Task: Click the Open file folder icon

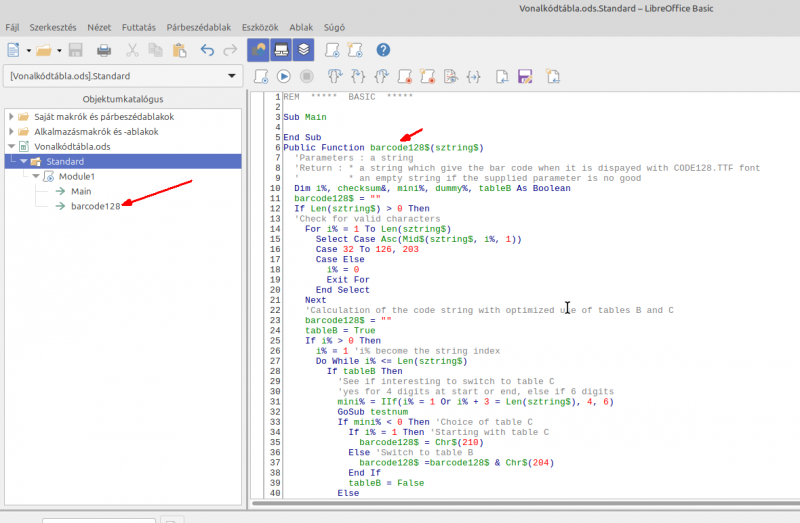Action: (44, 50)
